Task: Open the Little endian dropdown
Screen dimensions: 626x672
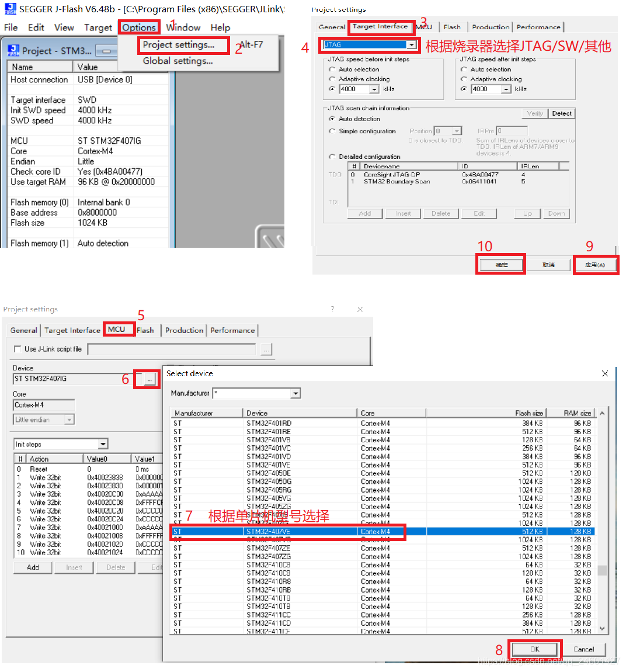Action: pos(69,420)
